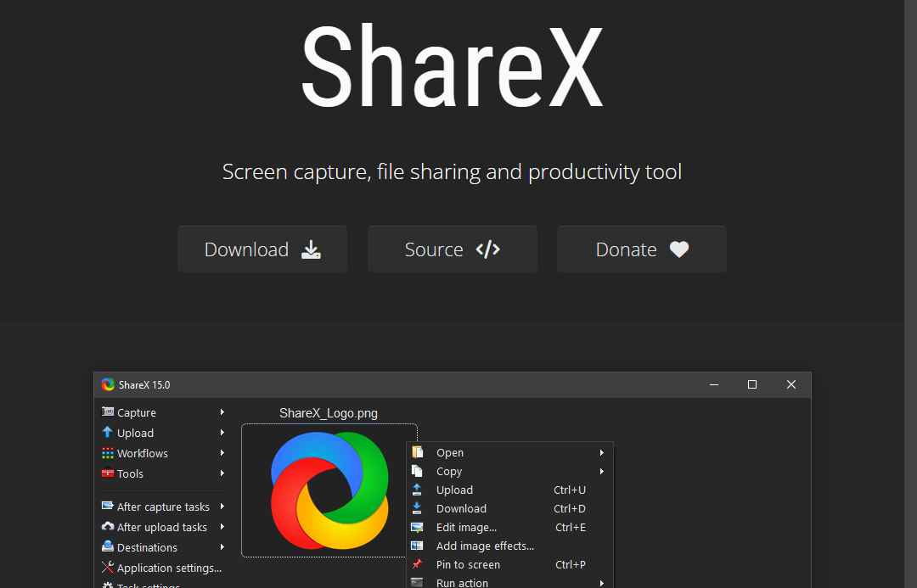917x588 pixels.
Task: Click the Download arrow icon in Download button
Action: click(x=312, y=249)
